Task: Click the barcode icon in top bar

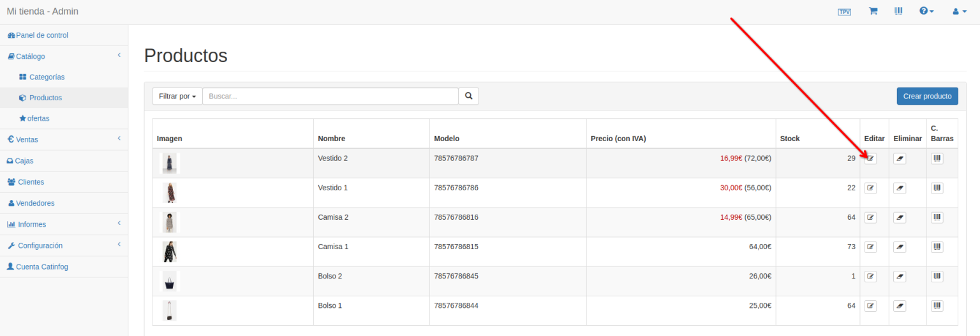Action: coord(898,11)
